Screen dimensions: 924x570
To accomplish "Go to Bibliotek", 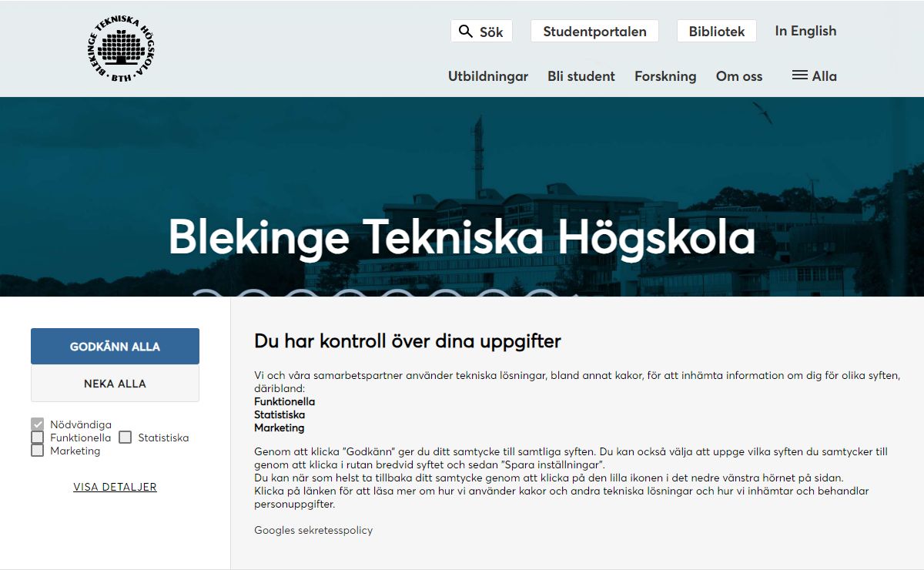I will point(717,31).
